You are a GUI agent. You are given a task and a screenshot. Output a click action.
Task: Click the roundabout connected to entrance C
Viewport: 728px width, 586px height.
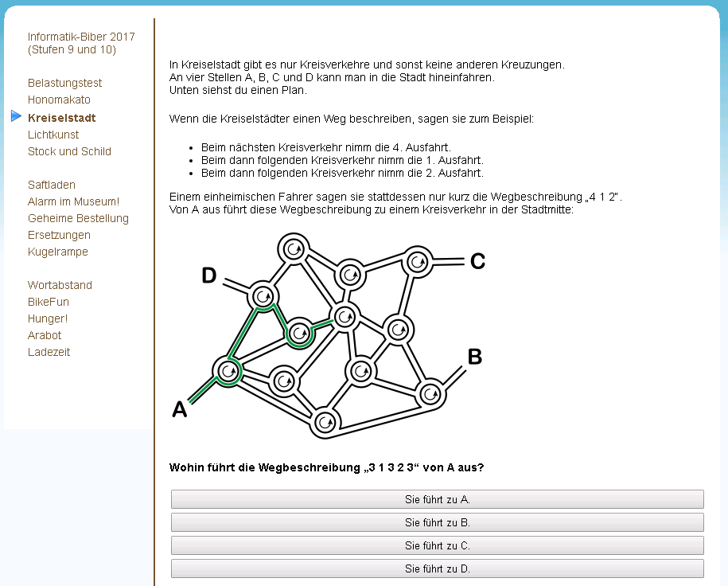(418, 262)
